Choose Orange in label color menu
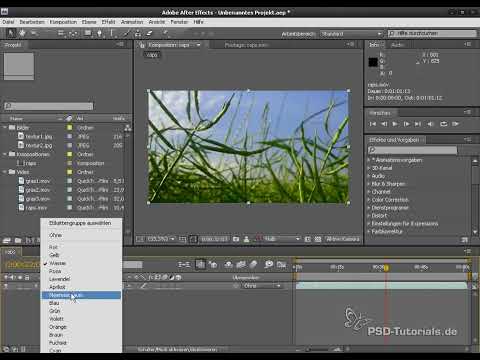Image resolution: width=480 pixels, height=360 pixels. (x=81, y=327)
